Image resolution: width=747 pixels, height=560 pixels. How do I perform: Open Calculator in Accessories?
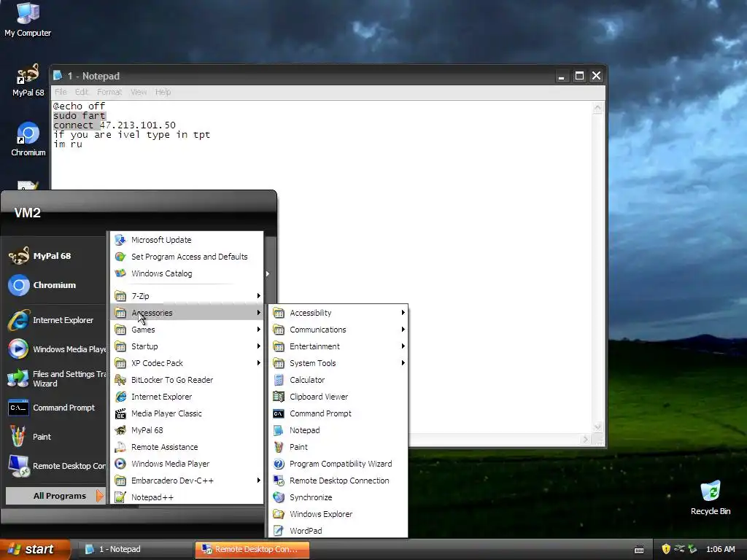click(338, 380)
